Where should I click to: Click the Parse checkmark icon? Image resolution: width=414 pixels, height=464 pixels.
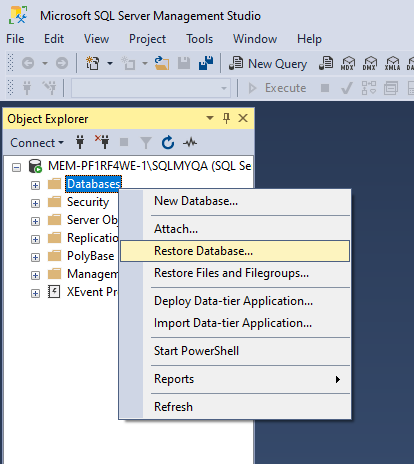coord(347,88)
